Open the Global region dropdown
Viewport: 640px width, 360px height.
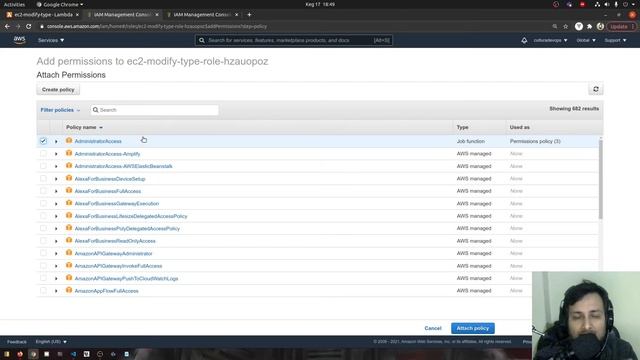[586, 40]
